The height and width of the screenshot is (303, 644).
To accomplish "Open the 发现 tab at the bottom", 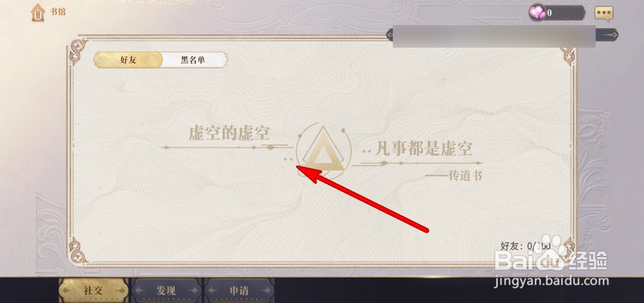I will click(166, 290).
